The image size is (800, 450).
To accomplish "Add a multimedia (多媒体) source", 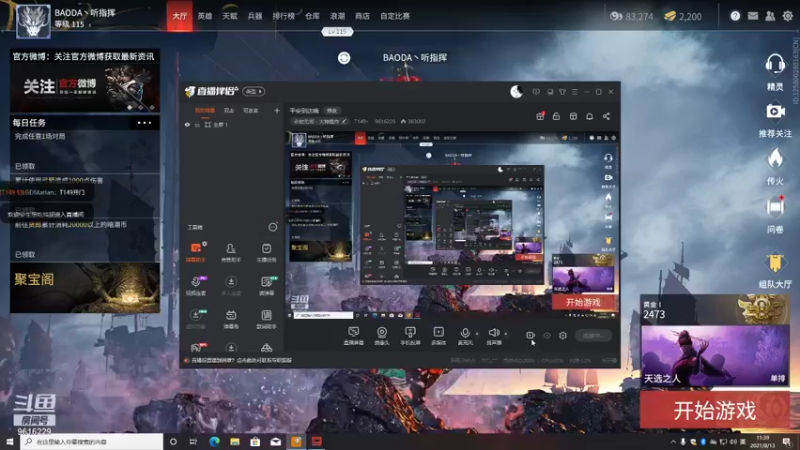I will (438, 336).
